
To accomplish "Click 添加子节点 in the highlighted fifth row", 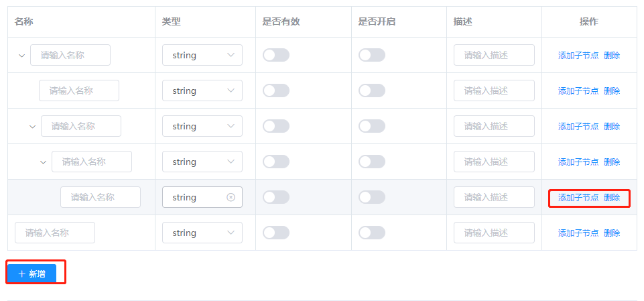I will pos(578,198).
